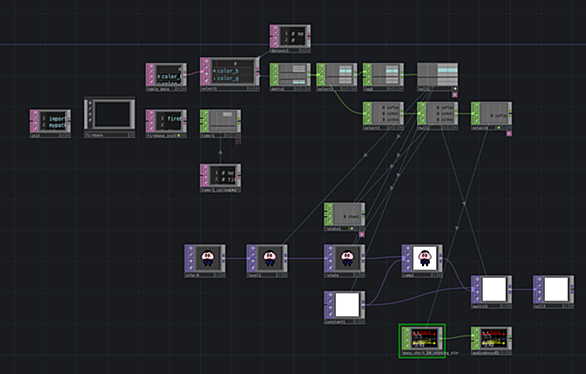Toggle bypass flag on rotate TOP node
Screen dimensions: 586x374
tap(329, 254)
